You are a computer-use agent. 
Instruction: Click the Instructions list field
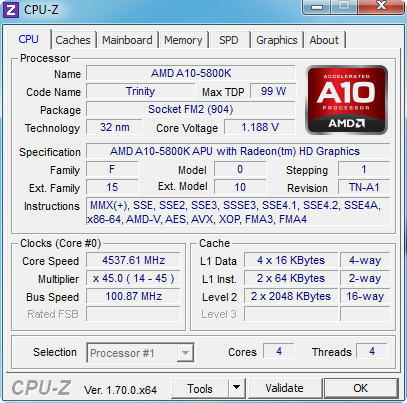click(238, 212)
